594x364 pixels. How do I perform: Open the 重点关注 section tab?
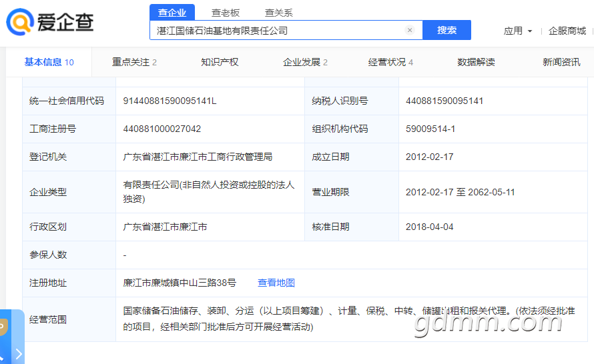click(134, 62)
